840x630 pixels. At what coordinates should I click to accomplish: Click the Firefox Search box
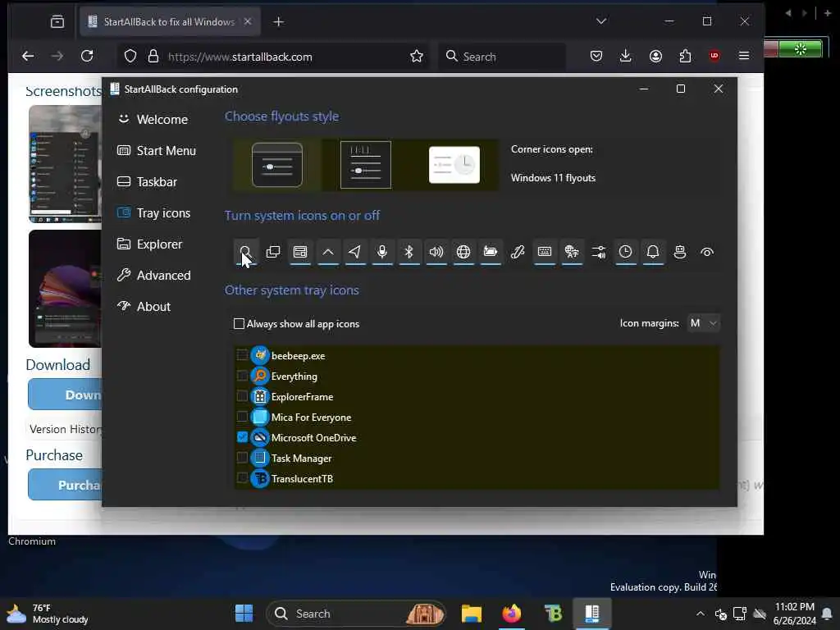(x=503, y=57)
